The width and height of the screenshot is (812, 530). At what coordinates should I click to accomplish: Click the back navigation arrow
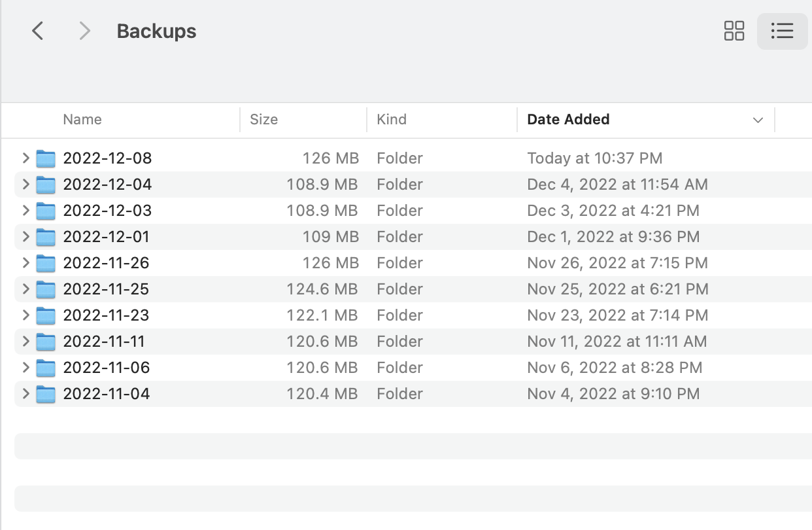(37, 31)
